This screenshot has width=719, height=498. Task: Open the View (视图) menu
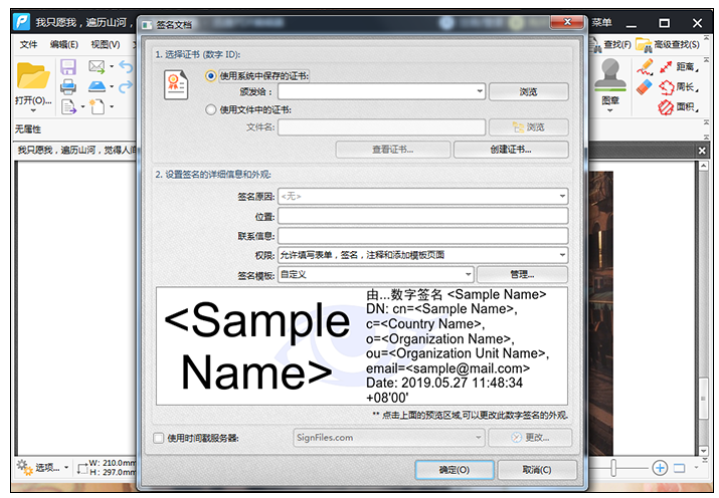(x=105, y=44)
